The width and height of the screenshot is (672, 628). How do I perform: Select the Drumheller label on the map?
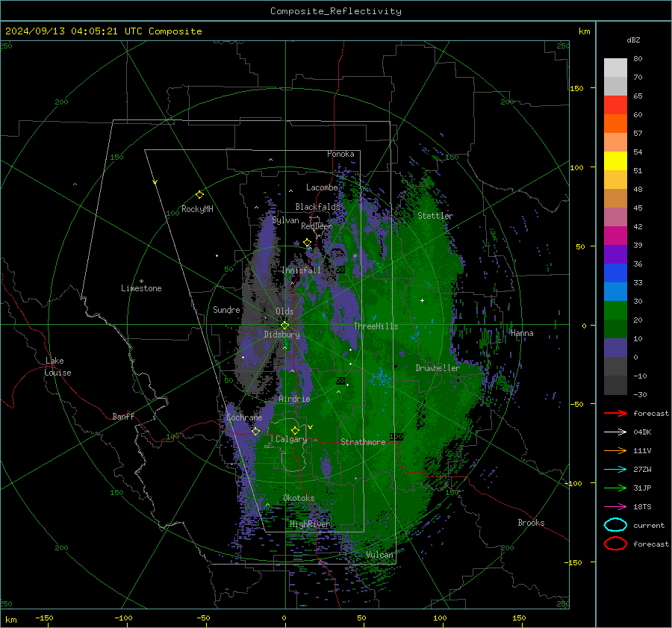click(438, 368)
